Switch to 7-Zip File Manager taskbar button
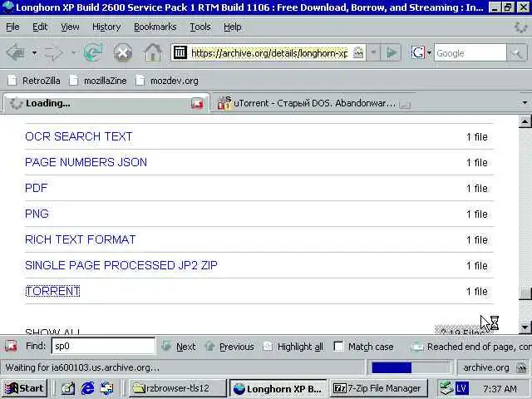Screen dimensions: 532x399 point(378,388)
